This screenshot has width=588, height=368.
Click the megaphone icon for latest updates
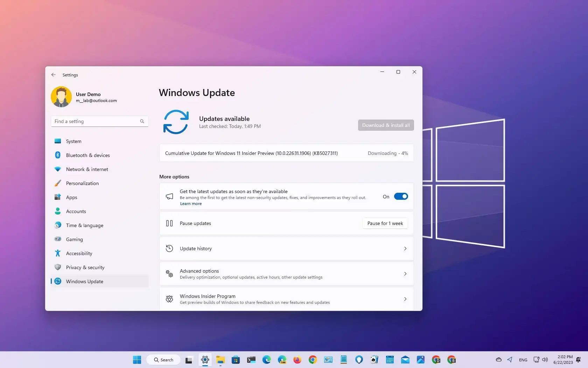pyautogui.click(x=169, y=196)
